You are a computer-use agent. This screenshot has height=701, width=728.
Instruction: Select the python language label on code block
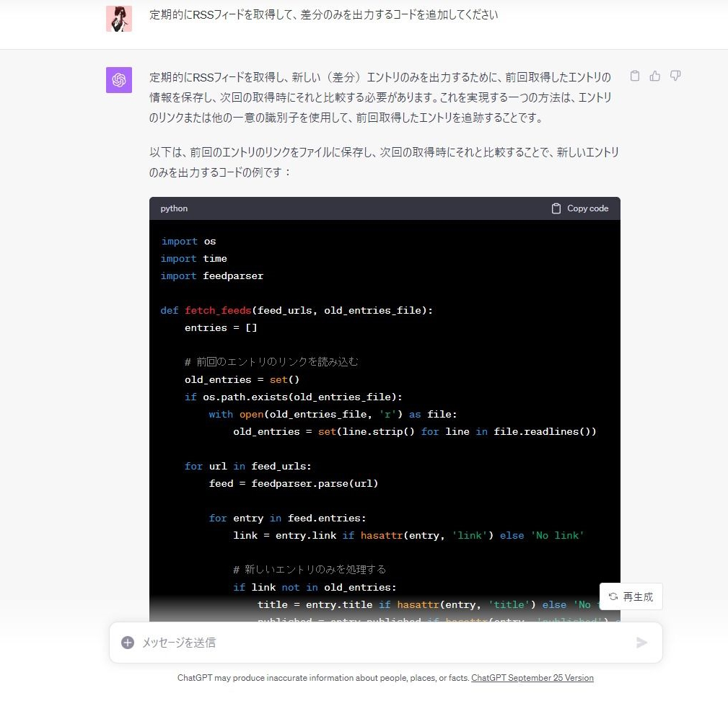point(173,208)
